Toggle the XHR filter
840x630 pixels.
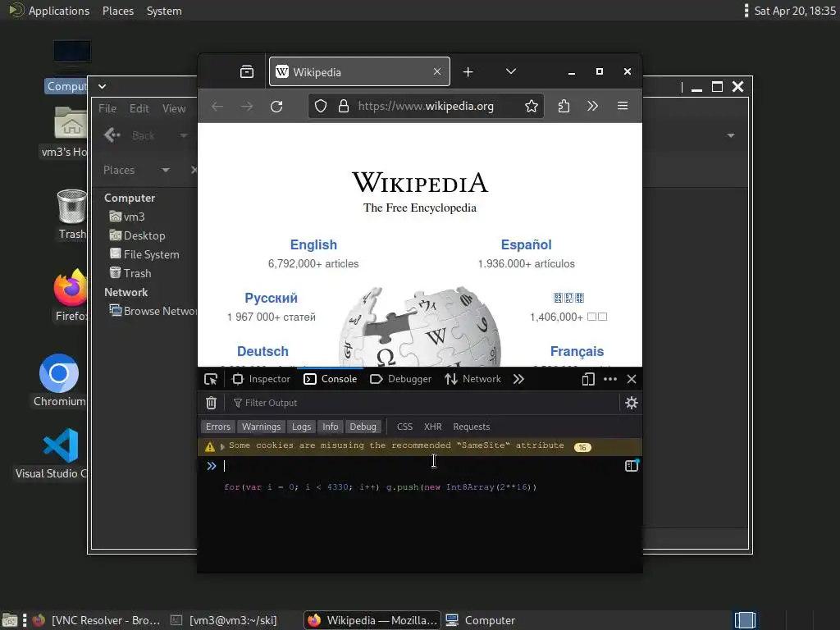click(433, 427)
